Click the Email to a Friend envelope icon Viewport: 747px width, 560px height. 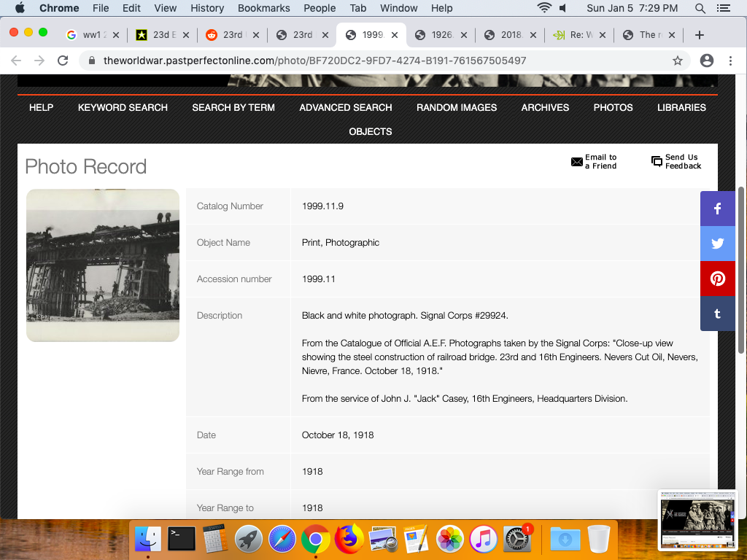[x=577, y=162]
